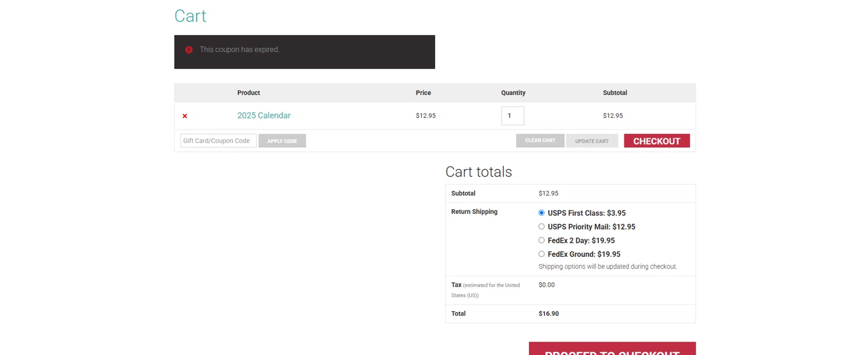Screen dimensions: 868x355
Task: Click the 'This coupon has expired.' message
Action: (x=240, y=50)
